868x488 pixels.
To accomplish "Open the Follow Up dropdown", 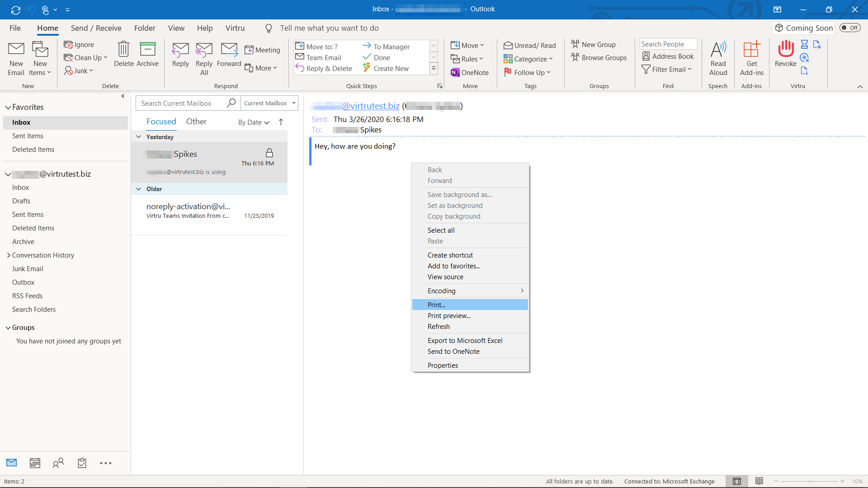I will tap(527, 72).
